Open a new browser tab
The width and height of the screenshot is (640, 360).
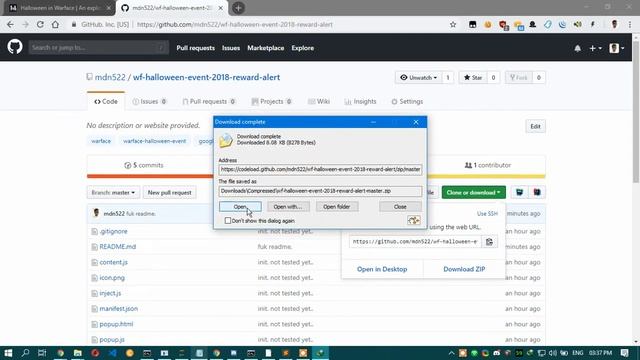click(238, 8)
